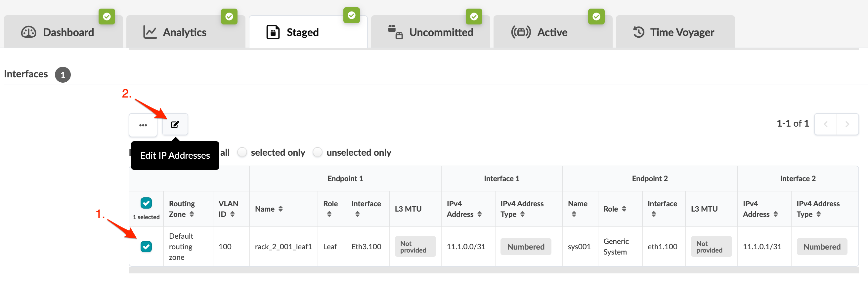Image resolution: width=868 pixels, height=281 pixels.
Task: Open the three-dots more actions button
Action: point(143,125)
